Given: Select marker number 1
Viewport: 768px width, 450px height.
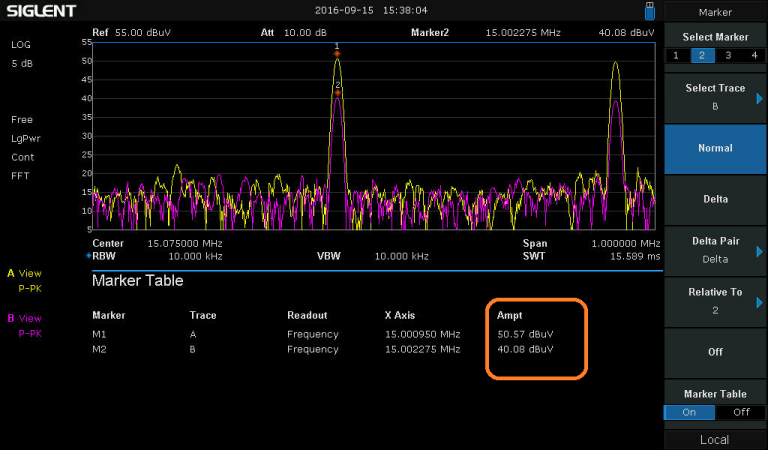Looking at the screenshot, I should (x=676, y=55).
